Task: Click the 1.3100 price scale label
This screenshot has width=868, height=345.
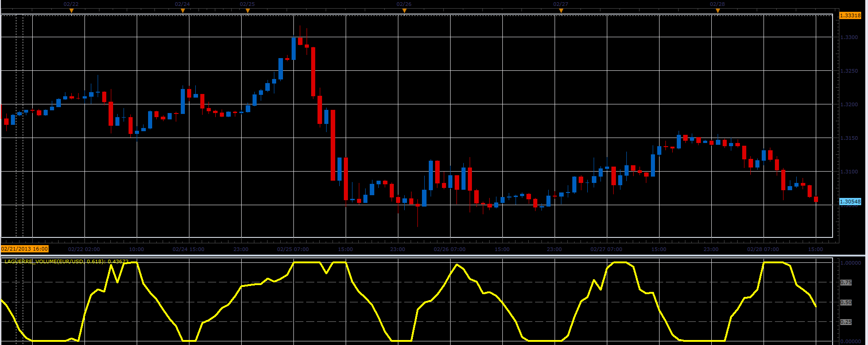Action: [x=849, y=172]
